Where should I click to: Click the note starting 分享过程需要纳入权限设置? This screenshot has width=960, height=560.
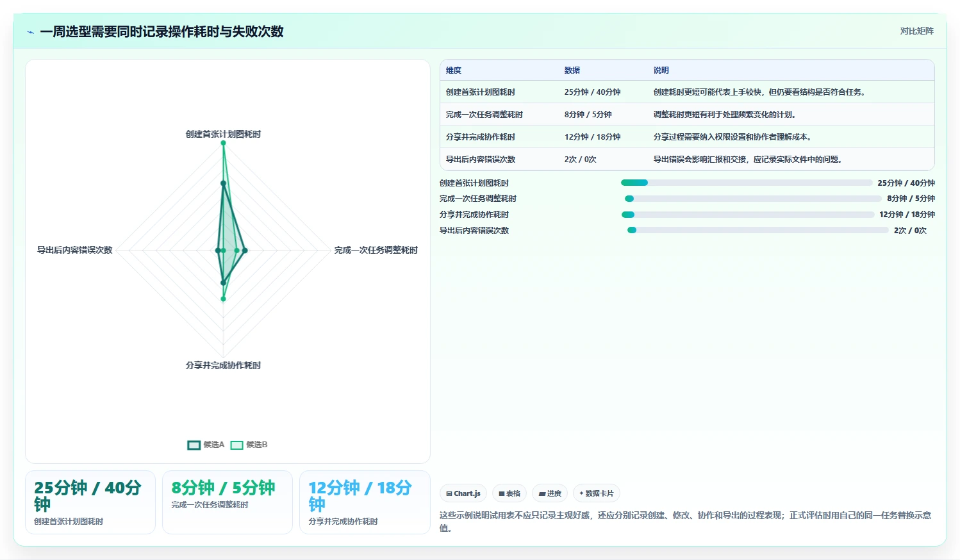click(734, 137)
